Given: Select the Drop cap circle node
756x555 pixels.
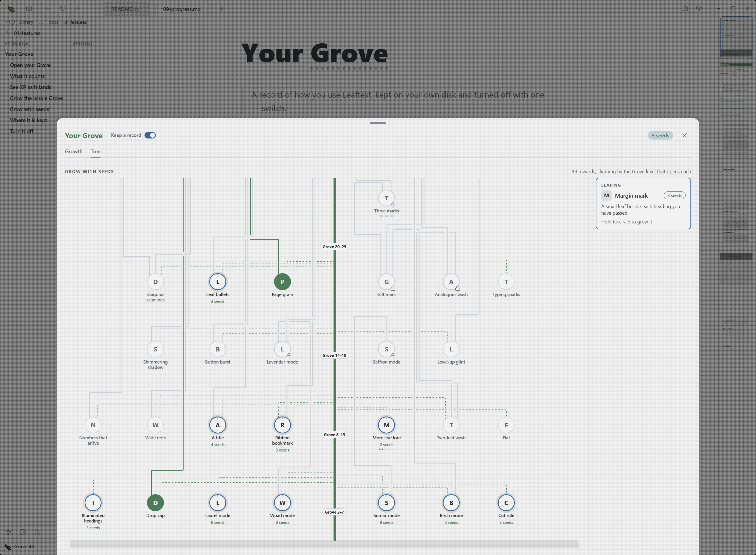Looking at the screenshot, I should pos(156,503).
